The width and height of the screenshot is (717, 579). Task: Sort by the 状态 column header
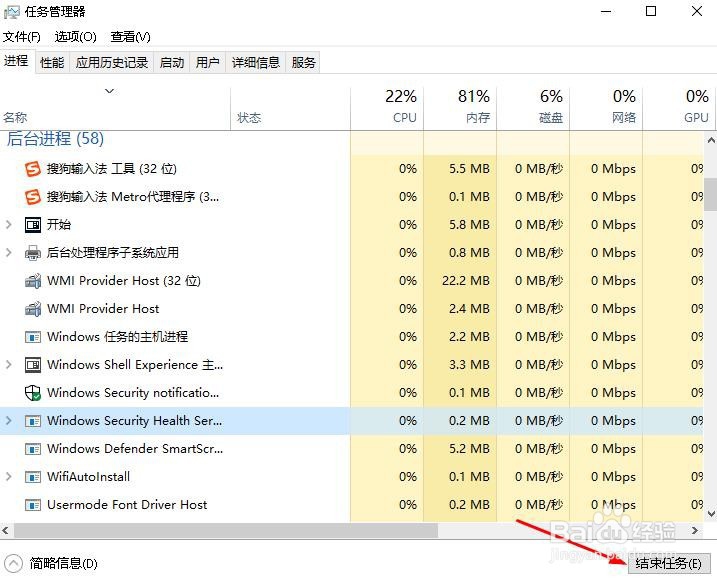(290, 108)
